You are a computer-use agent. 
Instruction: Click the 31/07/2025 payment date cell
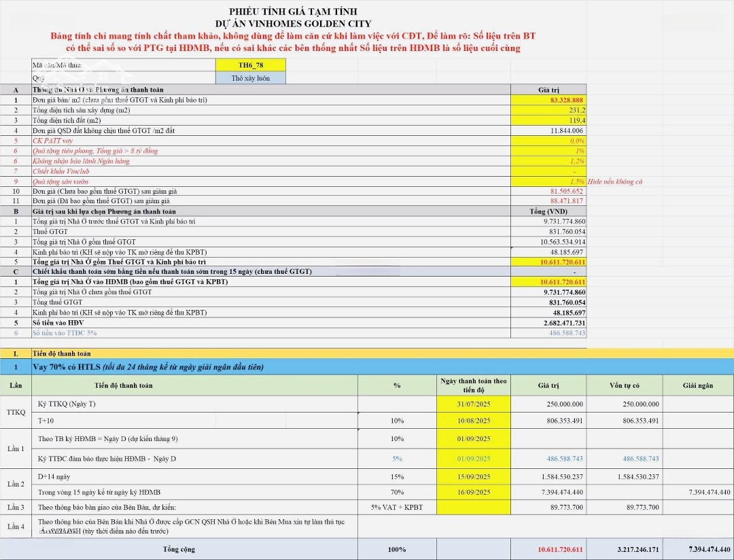coord(474,404)
